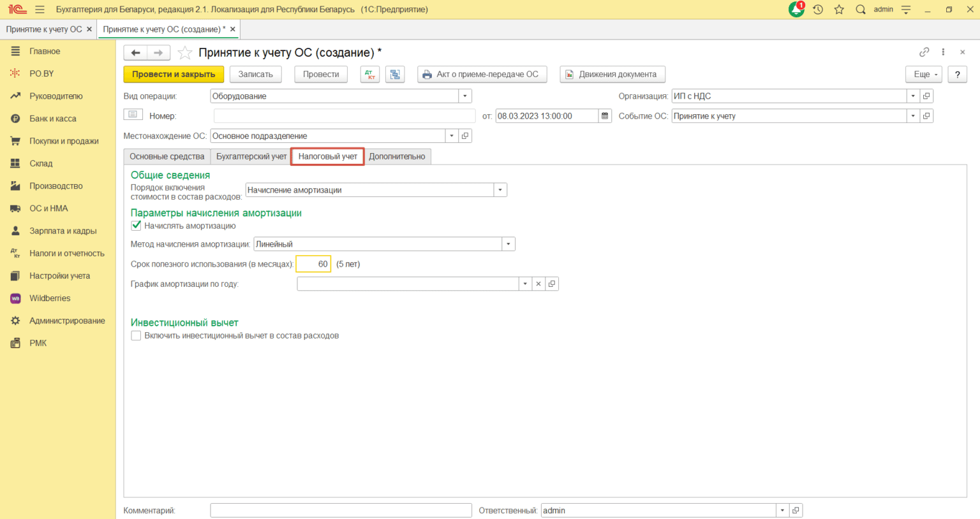Expand Порядок включения стоимости dropdown
Viewport: 980px width, 519px height.
(x=500, y=190)
